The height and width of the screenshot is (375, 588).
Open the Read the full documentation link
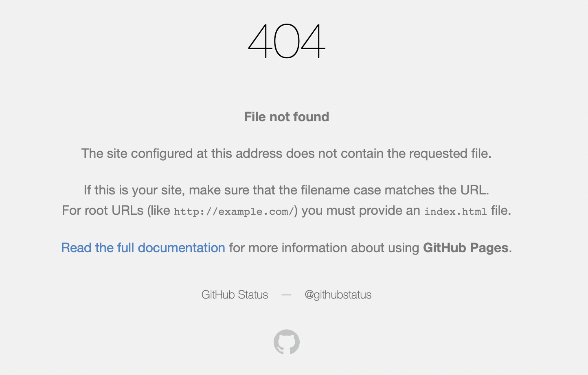143,248
